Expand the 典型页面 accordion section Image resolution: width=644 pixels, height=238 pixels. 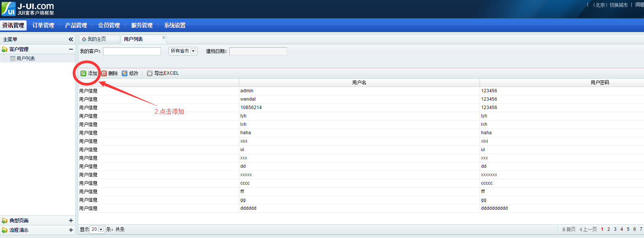71,220
